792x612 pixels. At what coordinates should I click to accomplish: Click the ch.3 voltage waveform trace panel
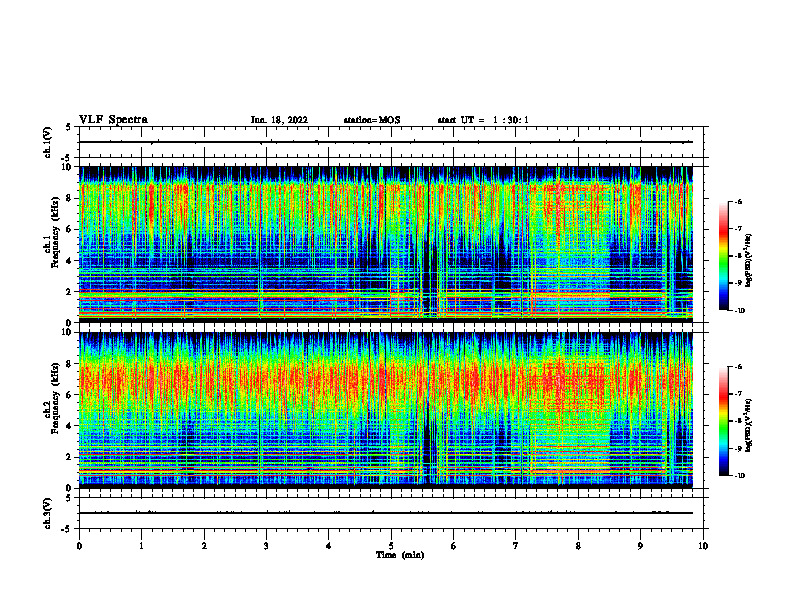click(x=391, y=513)
